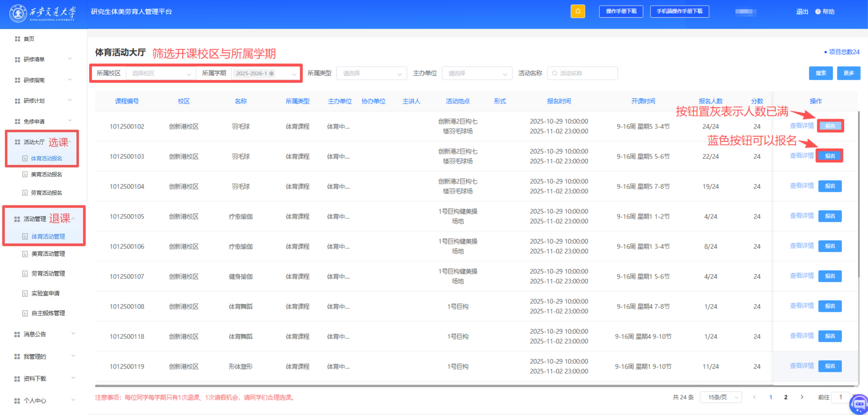The height and width of the screenshot is (415, 868).
Task: Click the Xi'an Jiaotong University logo
Action: pos(42,14)
